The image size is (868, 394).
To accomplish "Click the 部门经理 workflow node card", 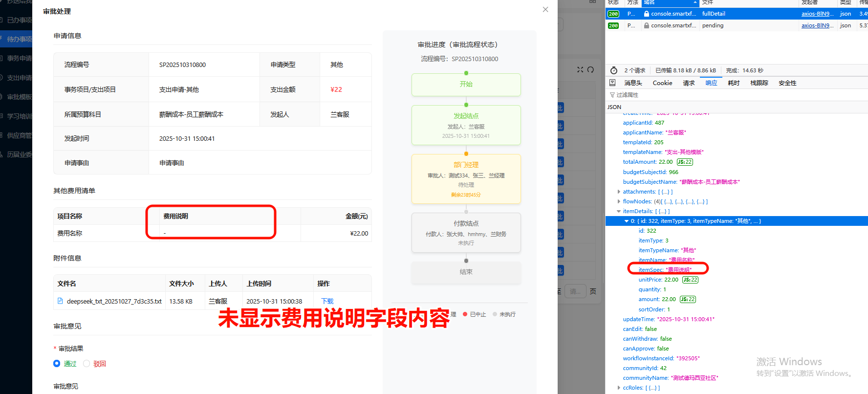I will (x=466, y=179).
